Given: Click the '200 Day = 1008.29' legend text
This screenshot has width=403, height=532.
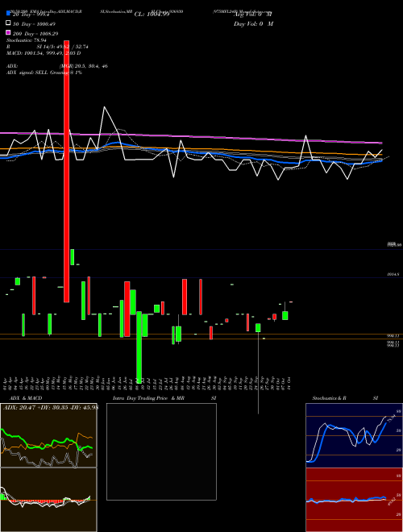Looking at the screenshot, I should (35, 34).
